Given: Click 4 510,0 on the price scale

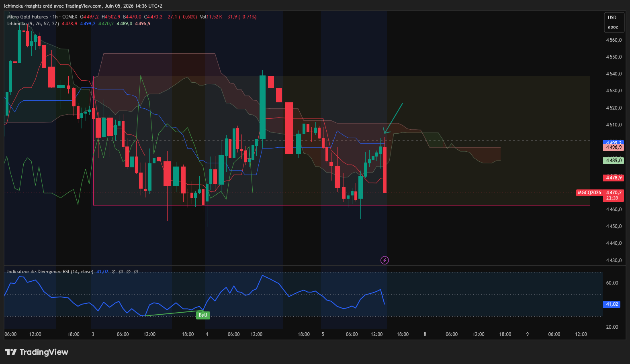Looking at the screenshot, I should tap(614, 125).
